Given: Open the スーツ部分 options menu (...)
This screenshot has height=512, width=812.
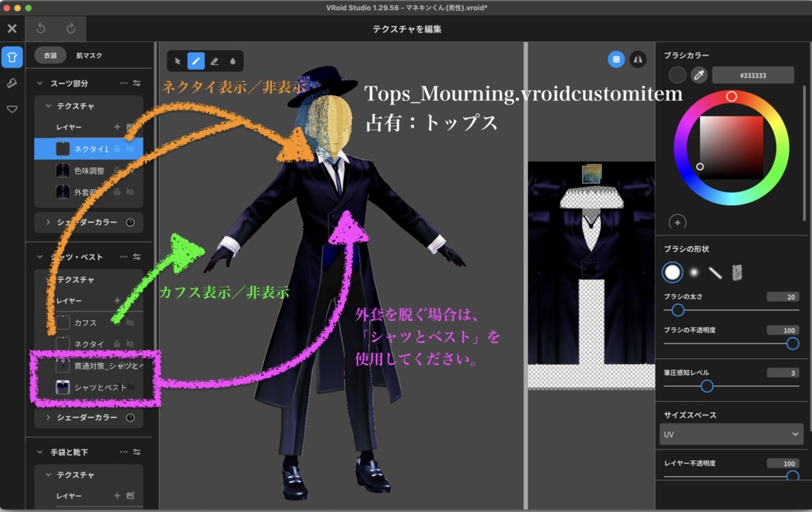Looking at the screenshot, I should click(123, 82).
